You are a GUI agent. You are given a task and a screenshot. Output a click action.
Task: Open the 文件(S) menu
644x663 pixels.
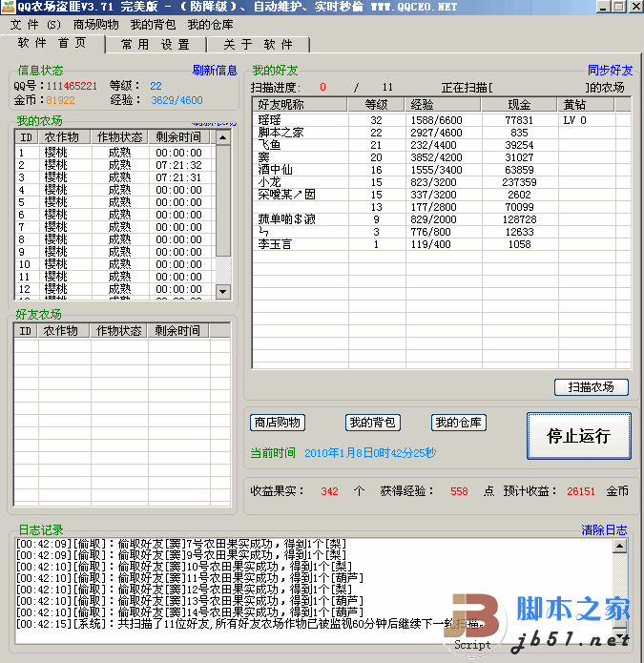pyautogui.click(x=35, y=24)
